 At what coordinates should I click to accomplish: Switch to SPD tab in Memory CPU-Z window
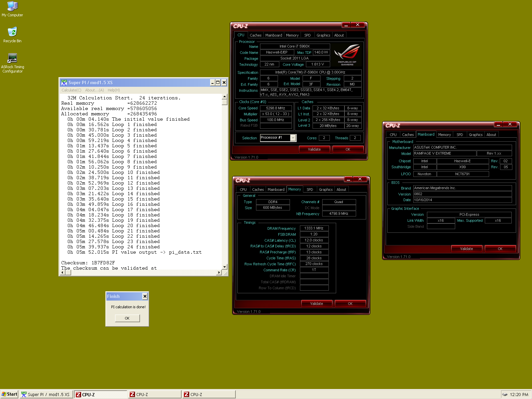[x=310, y=190]
